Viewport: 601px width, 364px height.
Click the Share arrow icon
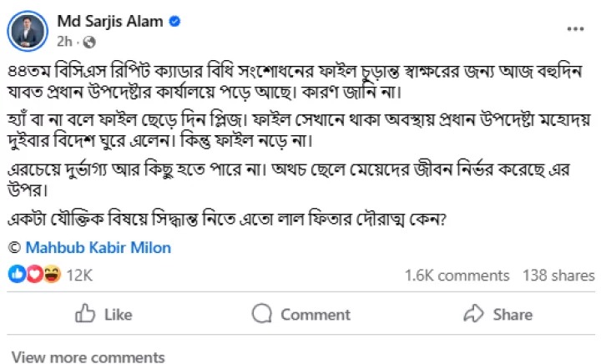point(474,314)
